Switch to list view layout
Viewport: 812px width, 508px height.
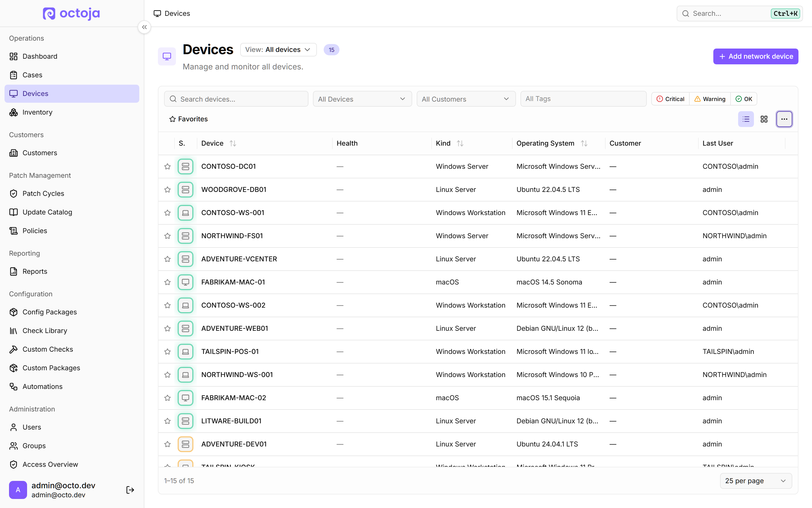click(x=746, y=119)
